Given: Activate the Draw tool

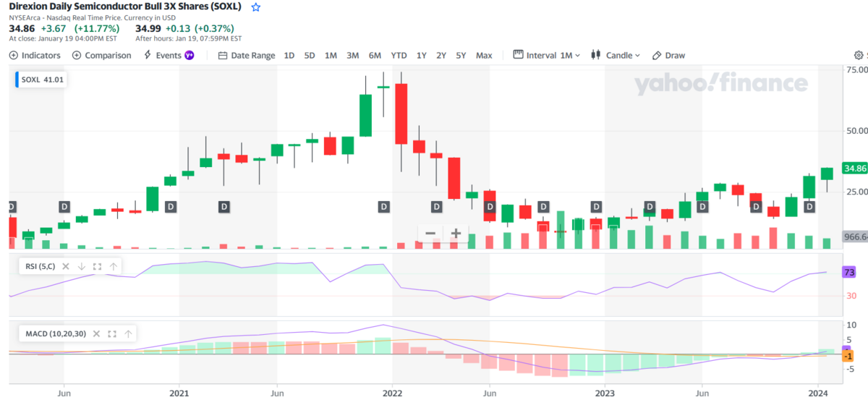Looking at the screenshot, I should 668,55.
